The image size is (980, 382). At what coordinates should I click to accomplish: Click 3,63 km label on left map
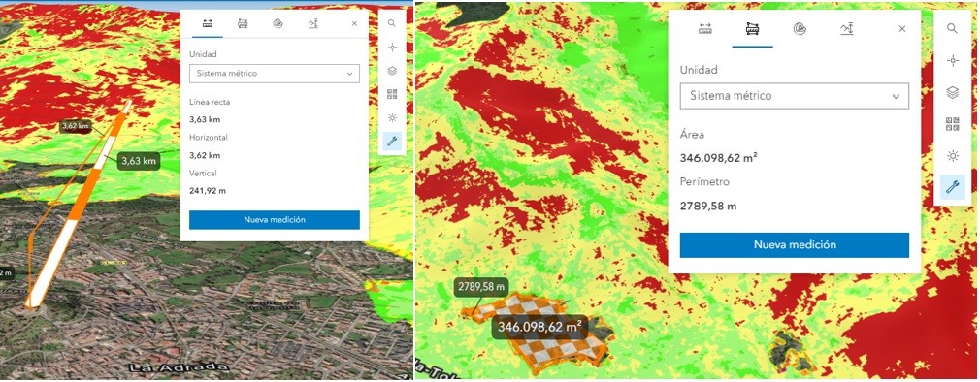[x=139, y=160]
